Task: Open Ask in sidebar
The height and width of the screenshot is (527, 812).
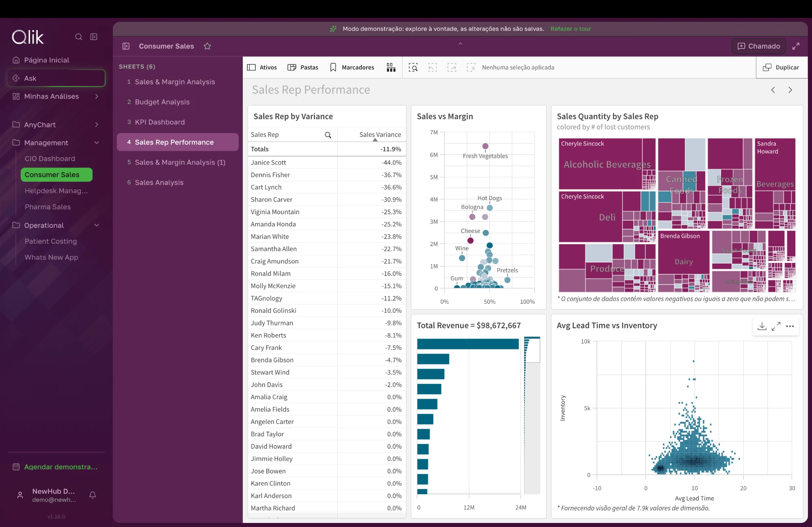Action: [56, 78]
